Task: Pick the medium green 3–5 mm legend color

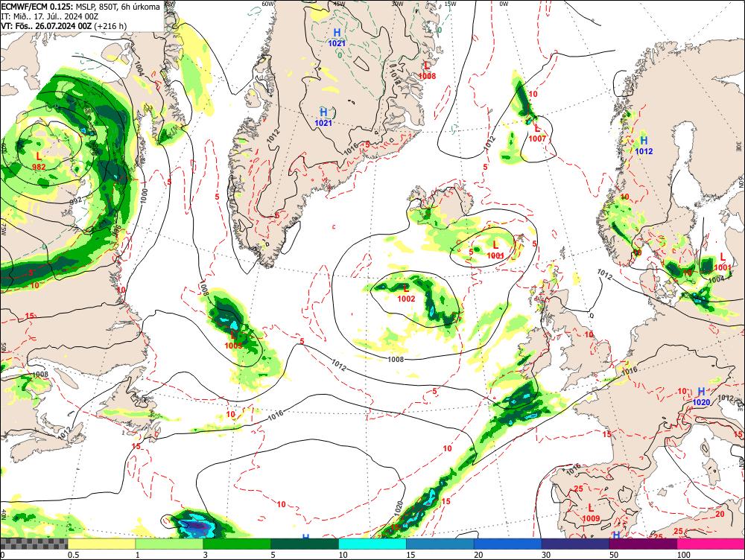Action: coord(237,544)
